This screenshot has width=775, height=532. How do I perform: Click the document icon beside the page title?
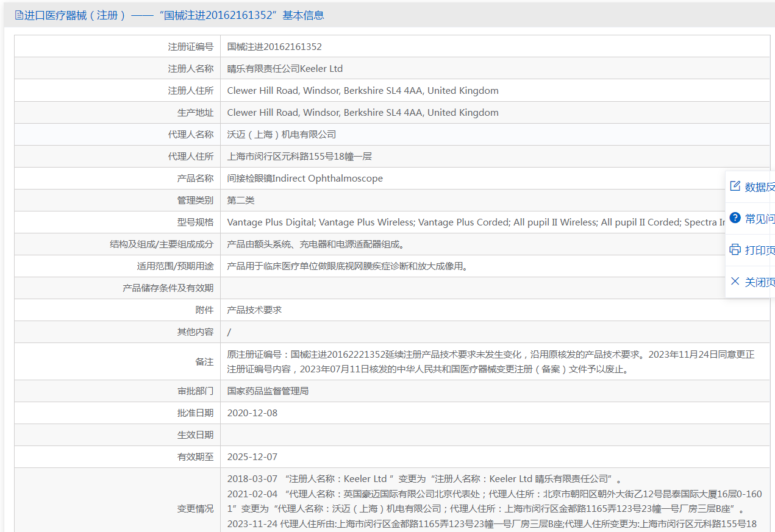pos(19,15)
